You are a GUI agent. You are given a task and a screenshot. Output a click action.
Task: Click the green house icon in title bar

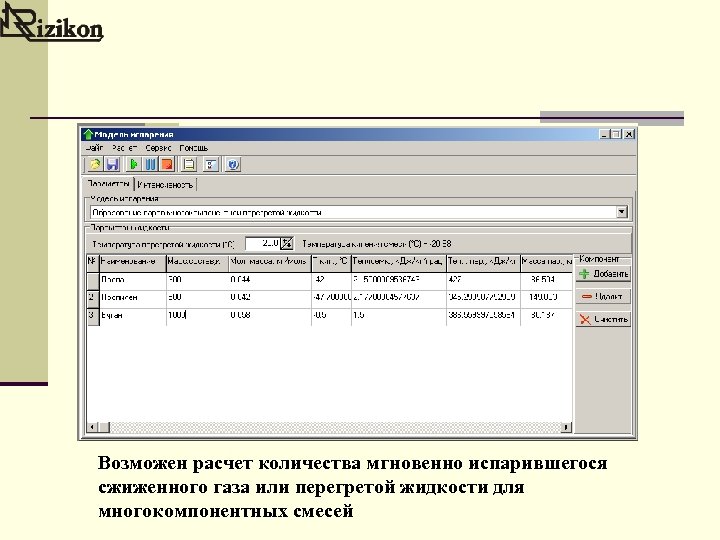[x=88, y=134]
